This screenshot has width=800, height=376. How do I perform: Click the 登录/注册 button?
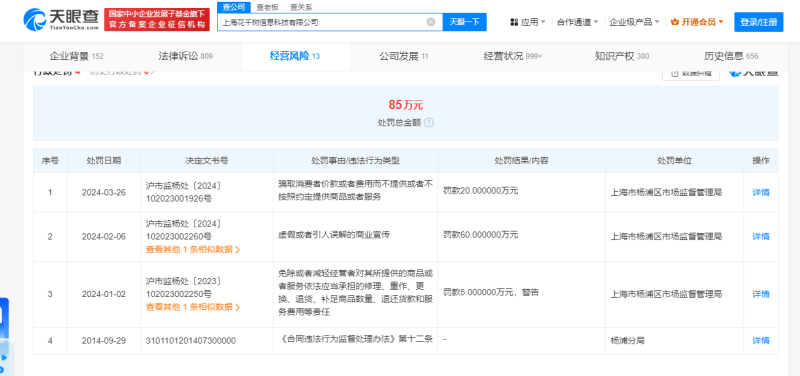coord(759,22)
